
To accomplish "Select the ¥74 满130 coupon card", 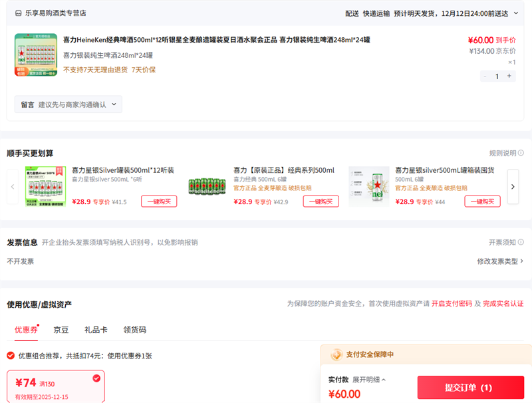I will click(56, 386).
